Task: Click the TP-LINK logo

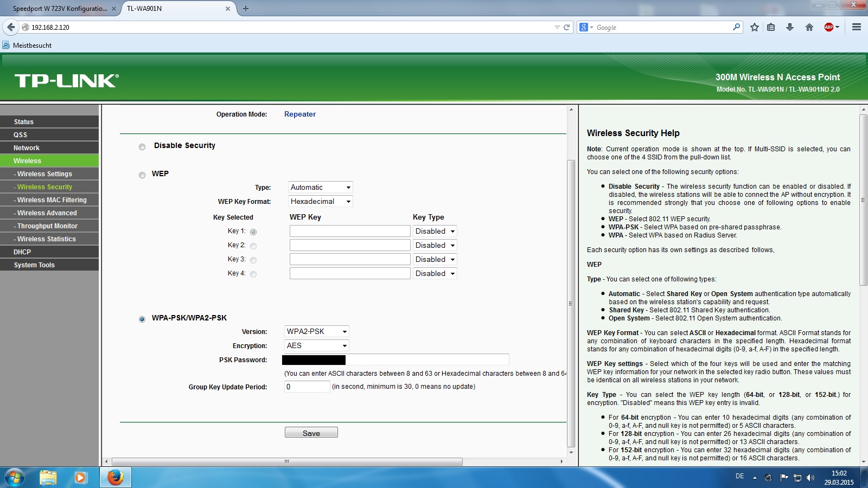Action: [67, 81]
